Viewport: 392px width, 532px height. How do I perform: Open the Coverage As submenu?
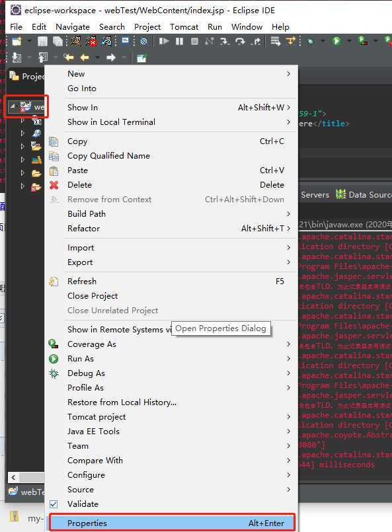coord(172,344)
